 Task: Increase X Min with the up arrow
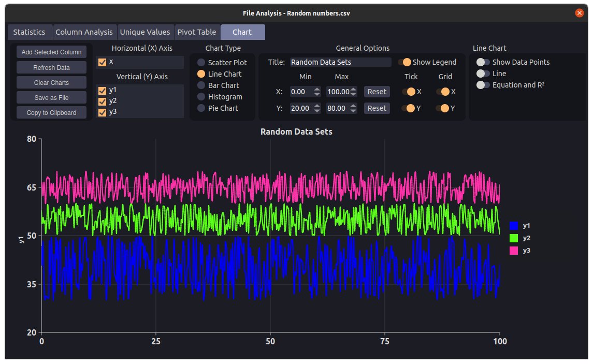pos(317,89)
